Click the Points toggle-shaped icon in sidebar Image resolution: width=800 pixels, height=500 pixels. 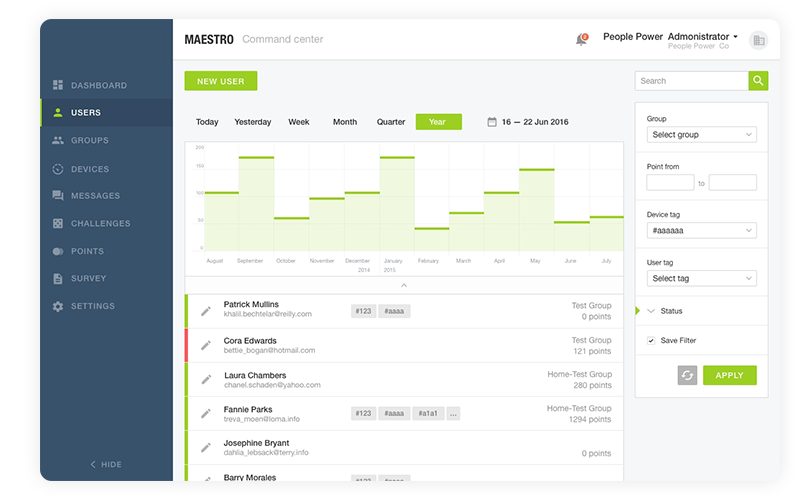58,251
